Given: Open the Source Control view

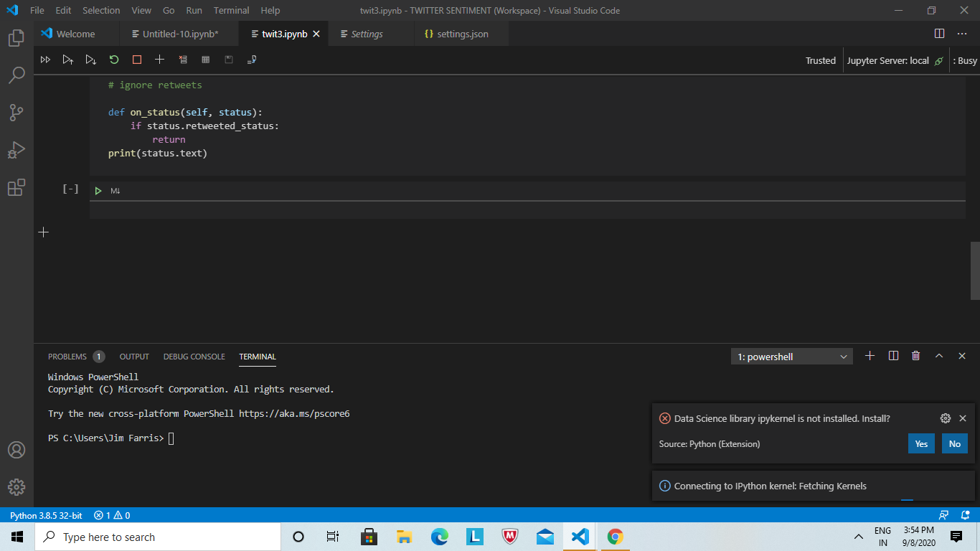Looking at the screenshot, I should pyautogui.click(x=17, y=113).
